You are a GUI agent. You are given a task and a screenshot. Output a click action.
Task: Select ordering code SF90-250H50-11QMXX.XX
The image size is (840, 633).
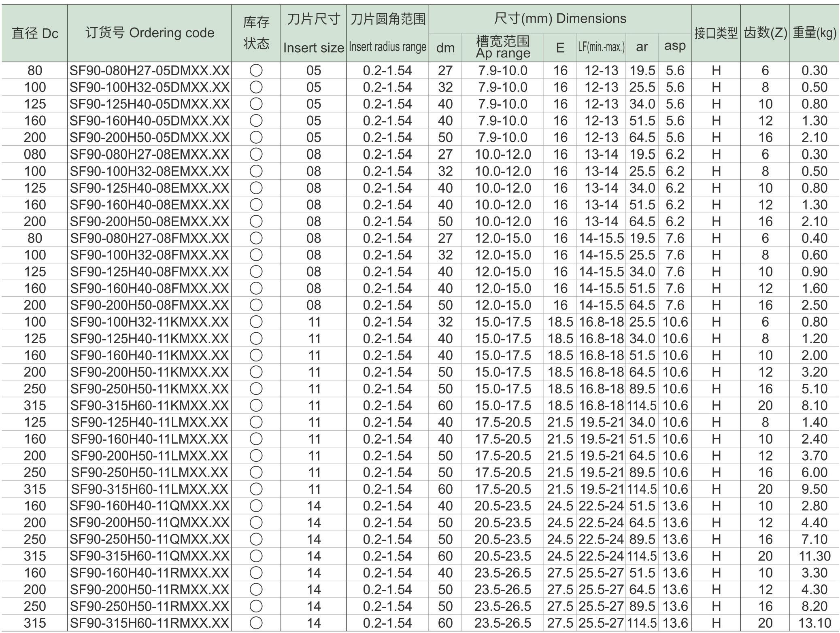click(x=150, y=540)
